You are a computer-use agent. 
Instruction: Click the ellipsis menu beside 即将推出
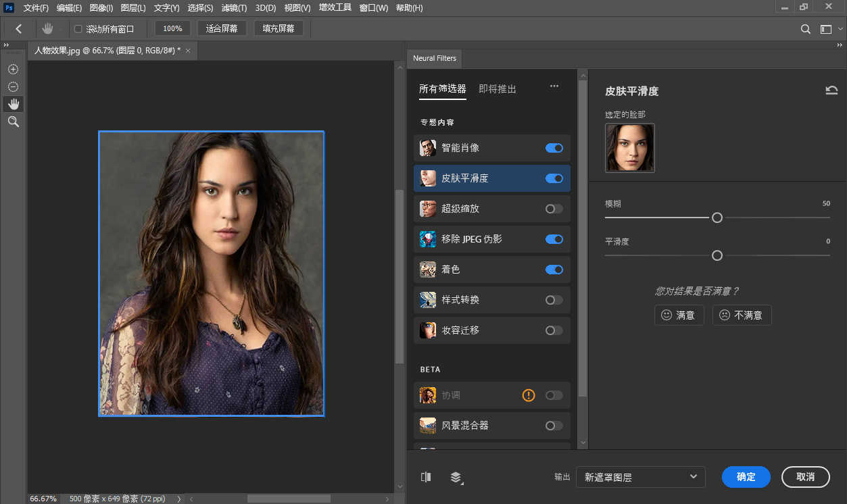[554, 86]
